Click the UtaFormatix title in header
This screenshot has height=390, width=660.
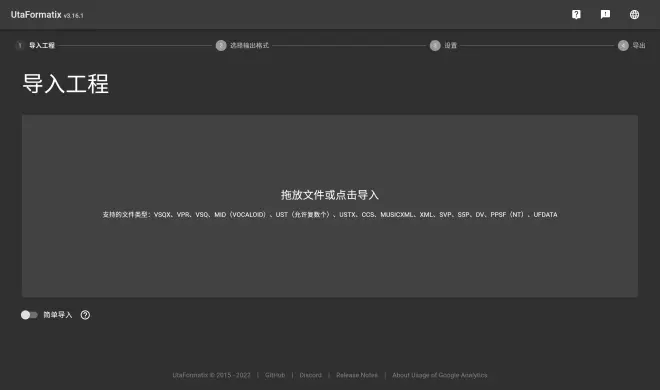point(36,15)
